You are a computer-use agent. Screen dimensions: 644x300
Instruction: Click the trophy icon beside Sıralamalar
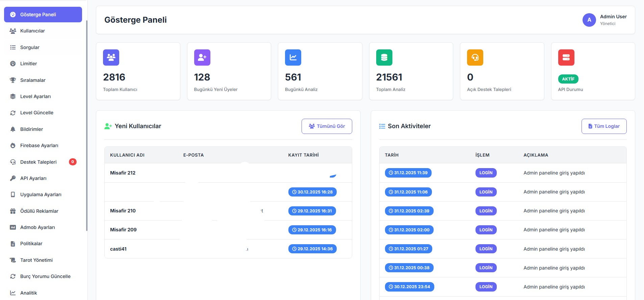click(13, 80)
